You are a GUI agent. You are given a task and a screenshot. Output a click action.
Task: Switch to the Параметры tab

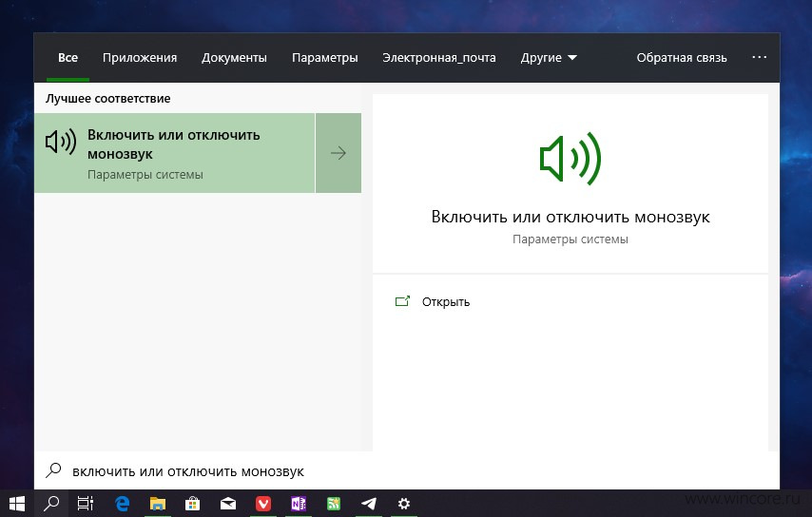click(x=324, y=57)
